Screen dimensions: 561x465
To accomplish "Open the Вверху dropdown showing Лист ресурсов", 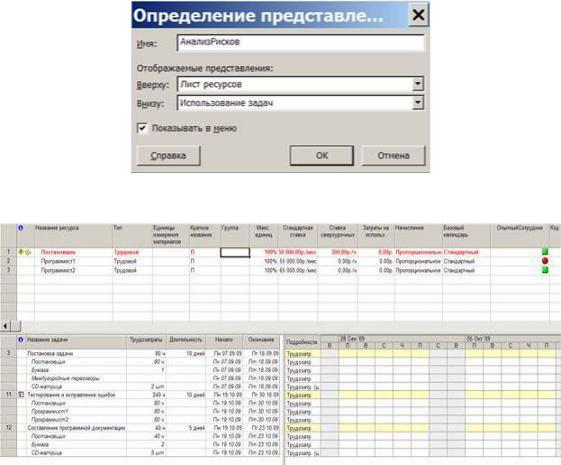I will click(418, 84).
